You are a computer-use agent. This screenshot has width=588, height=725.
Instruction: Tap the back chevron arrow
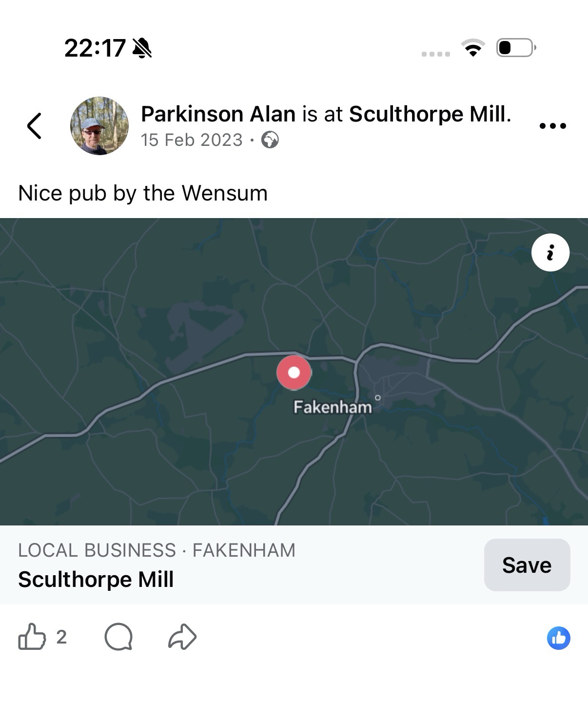pos(34,126)
